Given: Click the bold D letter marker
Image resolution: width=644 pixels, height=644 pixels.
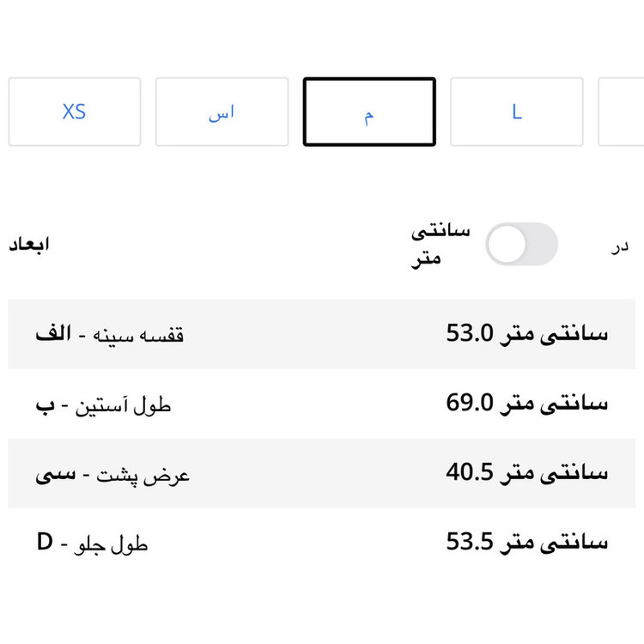Looking at the screenshot, I should [45, 543].
